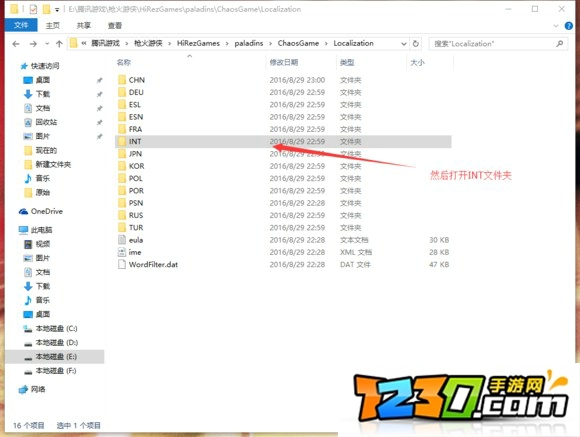Click the 30 KB size of eula
The height and width of the screenshot is (437, 580).
[439, 240]
